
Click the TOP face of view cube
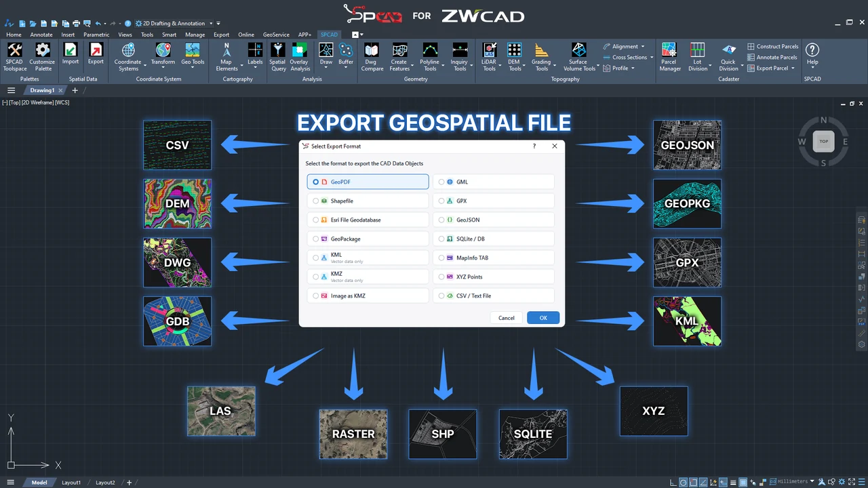tap(824, 142)
